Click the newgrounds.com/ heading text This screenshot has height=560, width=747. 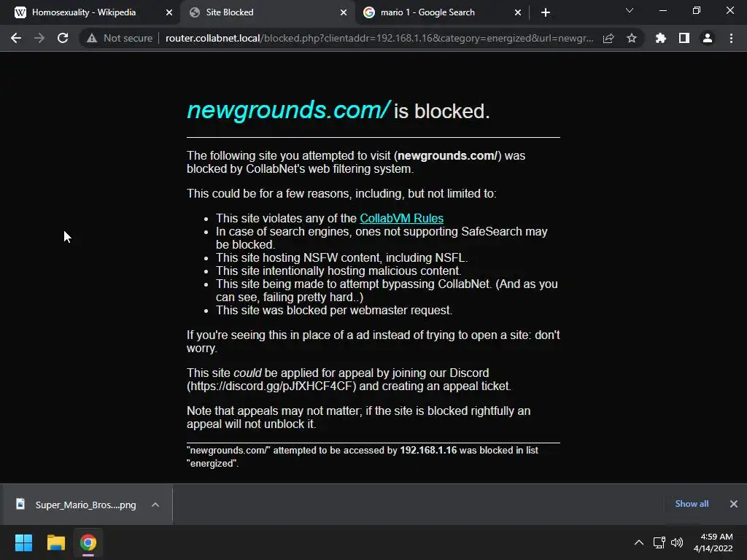pos(289,110)
